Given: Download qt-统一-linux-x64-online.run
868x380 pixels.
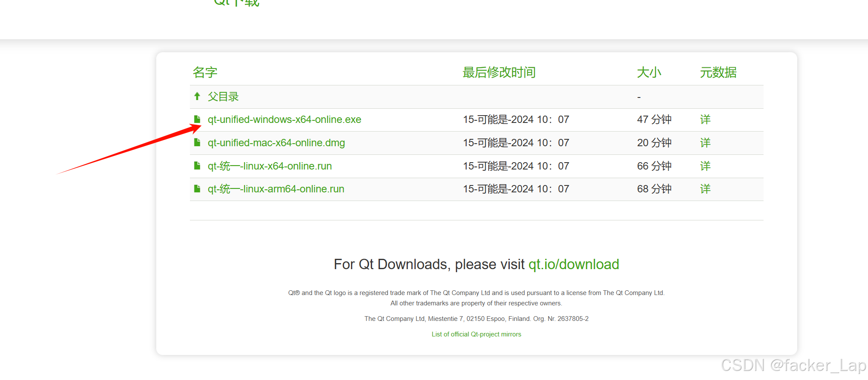Looking at the screenshot, I should (270, 166).
